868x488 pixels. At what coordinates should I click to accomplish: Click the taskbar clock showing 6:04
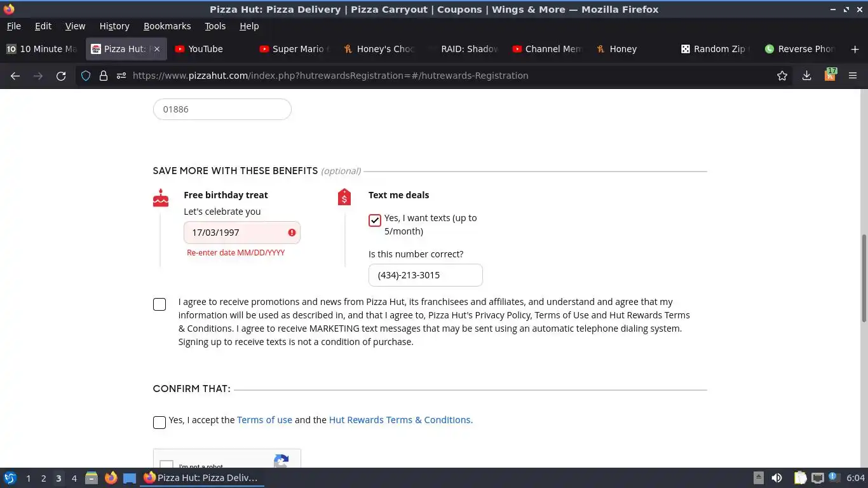click(855, 478)
